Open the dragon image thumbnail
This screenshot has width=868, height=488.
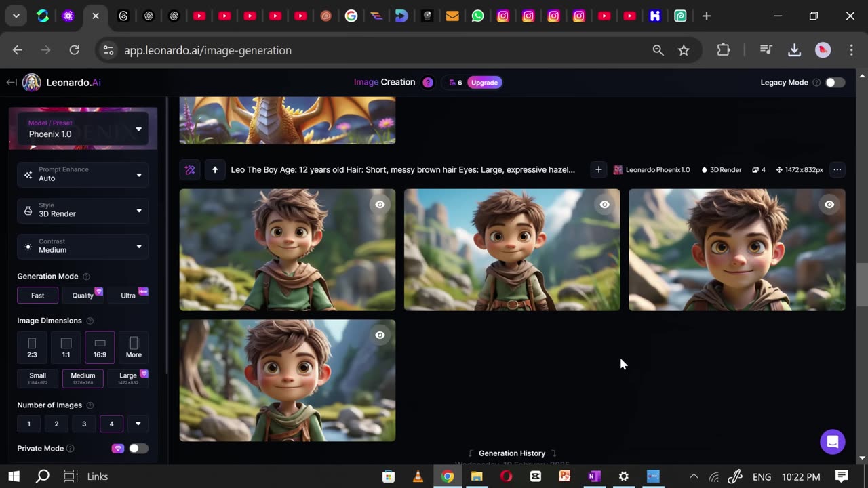click(288, 120)
